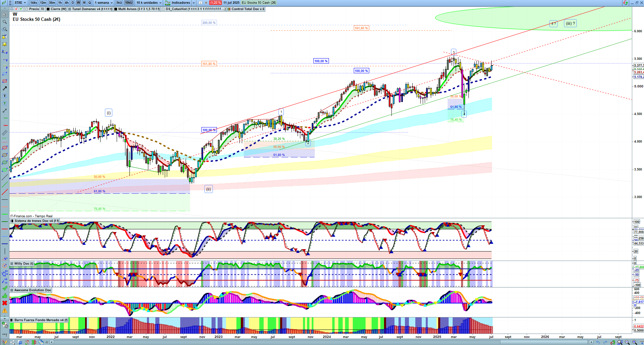Open the 10 k unidades dropdown

click(149, 3)
